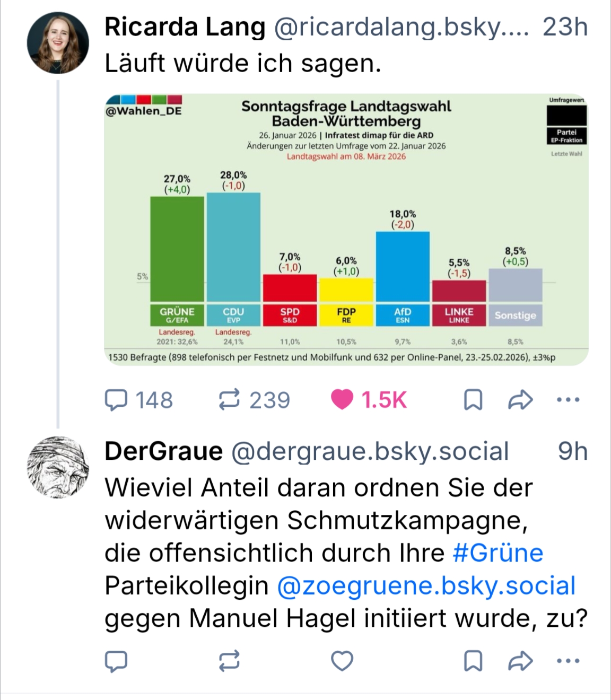Share DerGraue's comment
The height and width of the screenshot is (700, 611).
point(520,661)
